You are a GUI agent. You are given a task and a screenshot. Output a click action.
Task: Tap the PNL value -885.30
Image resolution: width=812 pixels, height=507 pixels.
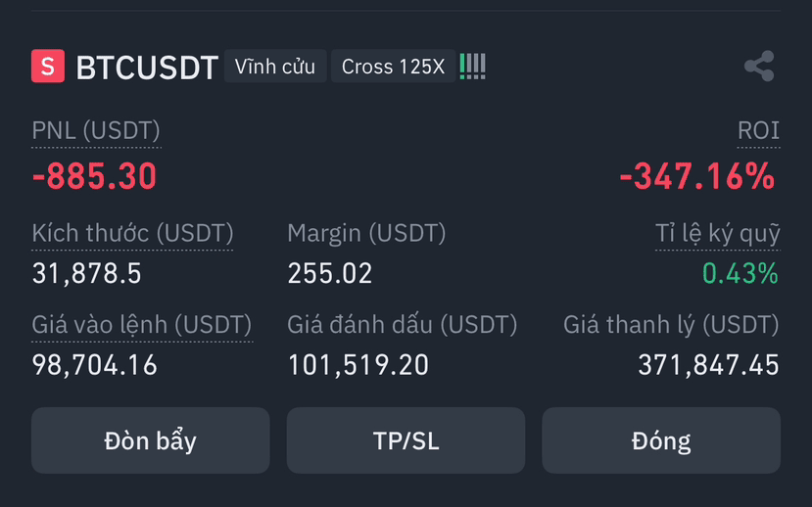point(94,176)
